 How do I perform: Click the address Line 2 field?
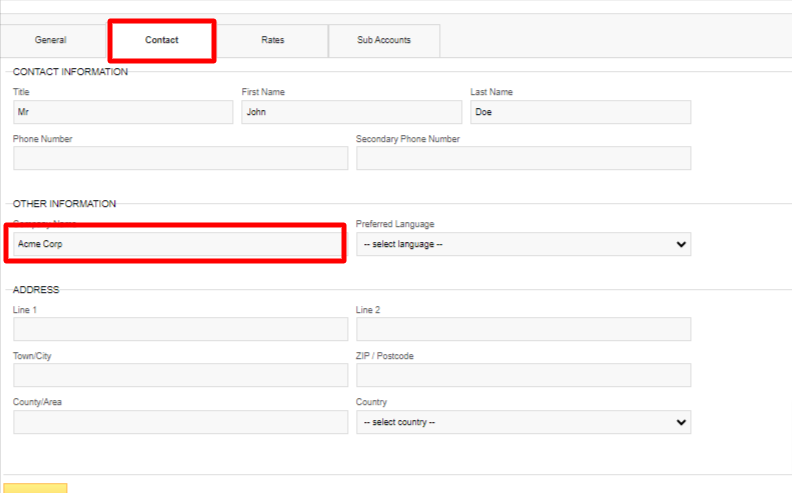(x=523, y=329)
